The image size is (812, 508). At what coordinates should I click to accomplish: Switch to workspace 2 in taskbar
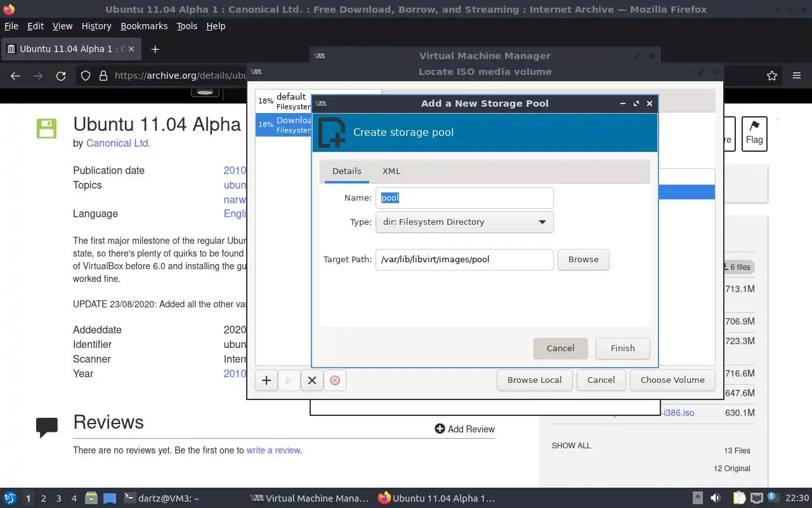44,498
